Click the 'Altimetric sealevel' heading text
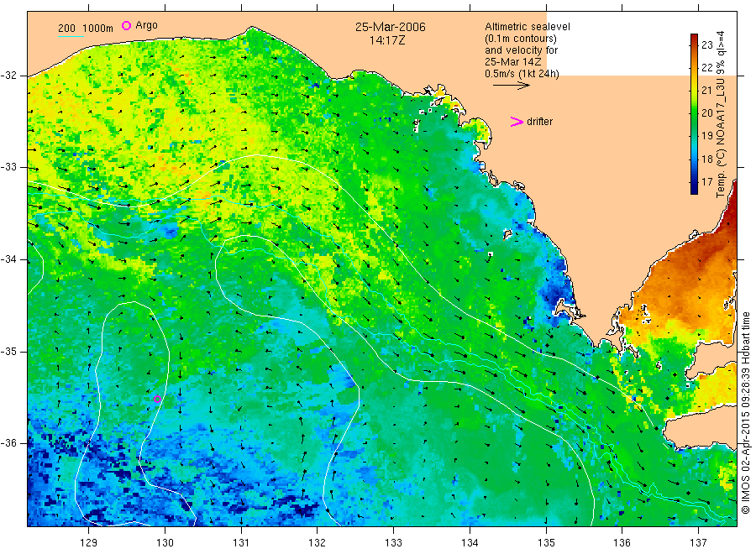Image resolution: width=756 pixels, height=554 pixels. click(528, 27)
